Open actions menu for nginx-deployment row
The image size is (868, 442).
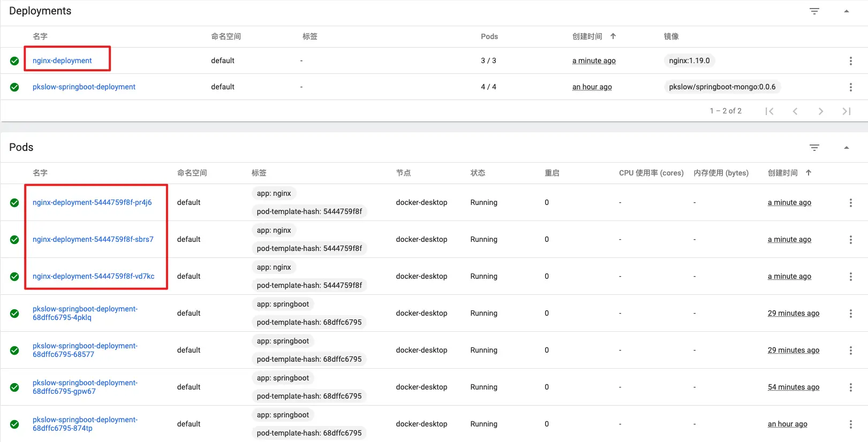[850, 61]
